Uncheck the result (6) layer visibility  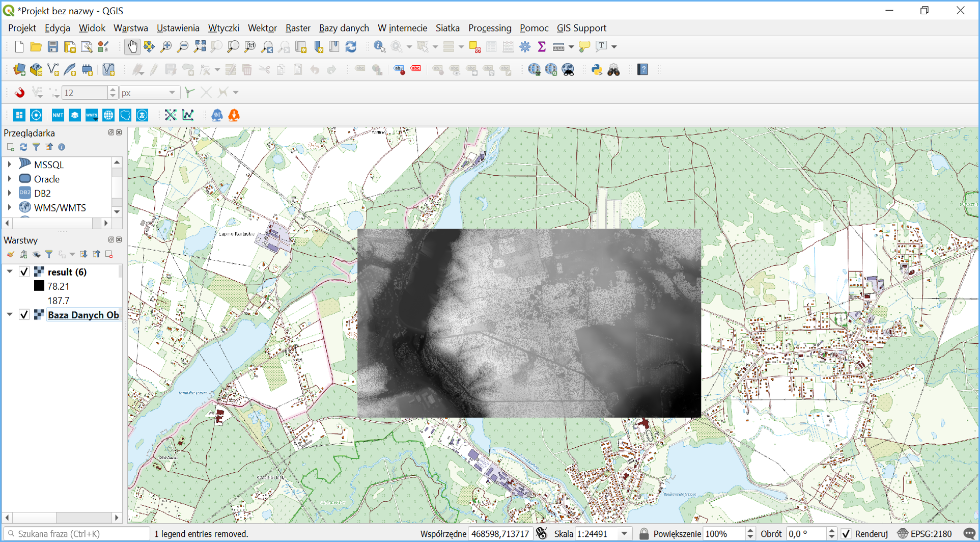(24, 272)
